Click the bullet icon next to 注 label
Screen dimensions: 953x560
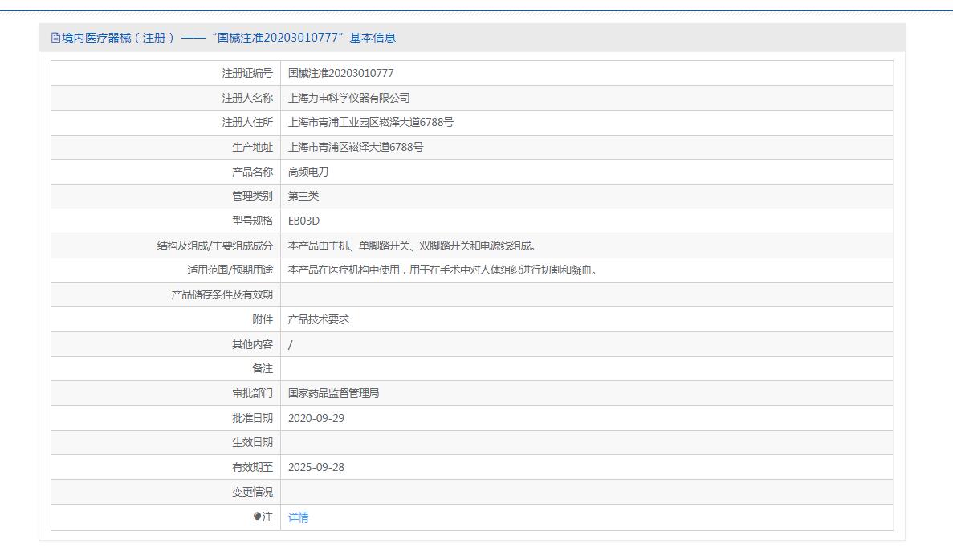257,517
